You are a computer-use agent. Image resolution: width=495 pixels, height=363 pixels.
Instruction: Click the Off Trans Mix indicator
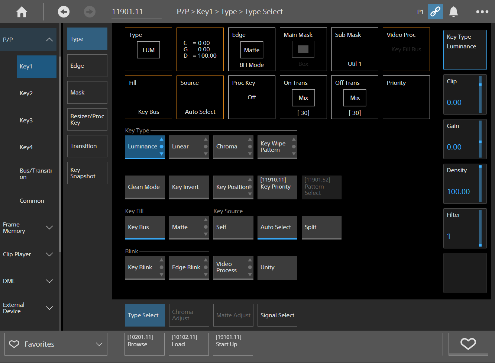click(355, 98)
